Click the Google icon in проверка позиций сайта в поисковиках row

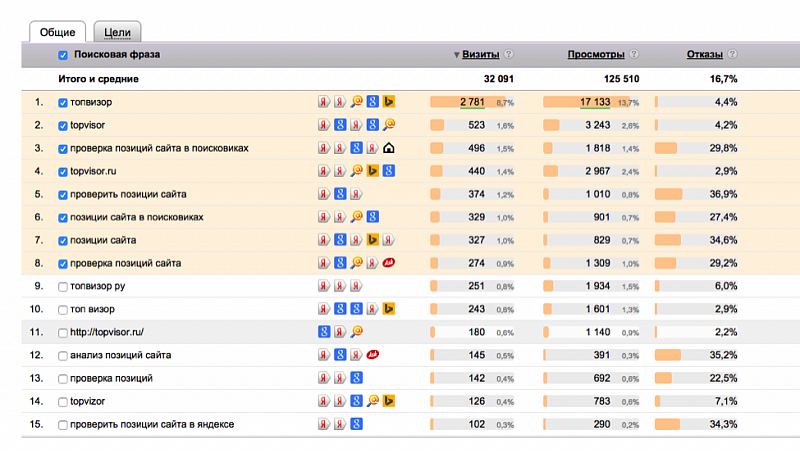[x=357, y=148]
